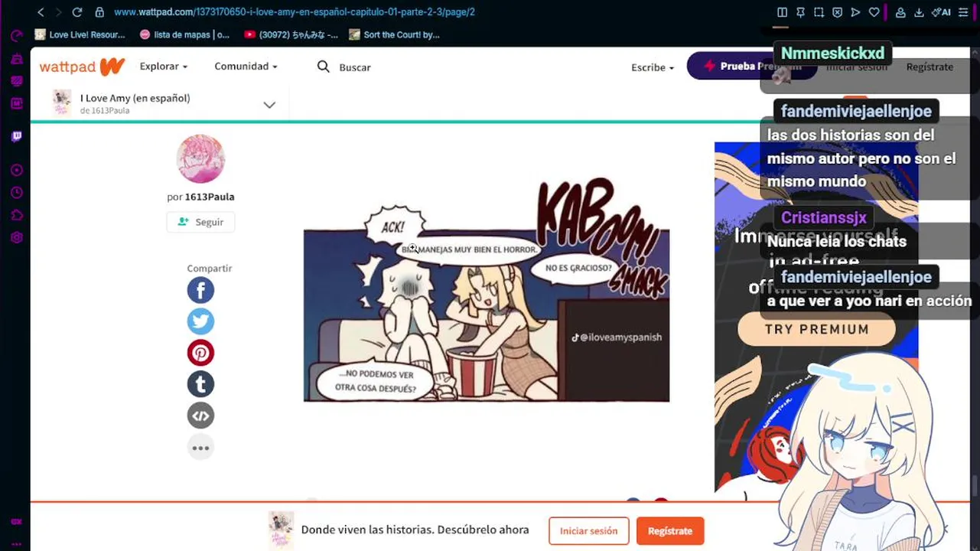Open the GX Control bag icon in sidebar
Image resolution: width=980 pixels, height=551 pixels.
pos(16,59)
